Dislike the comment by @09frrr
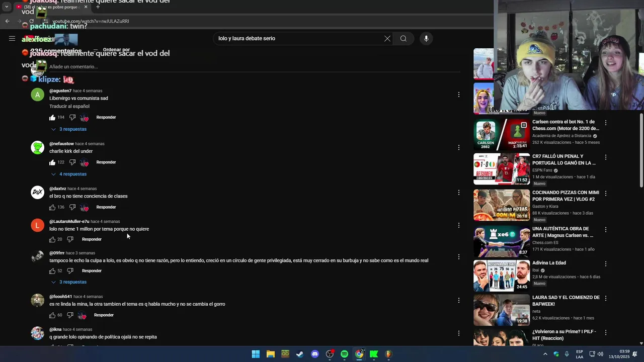644x362 pixels. (x=70, y=271)
